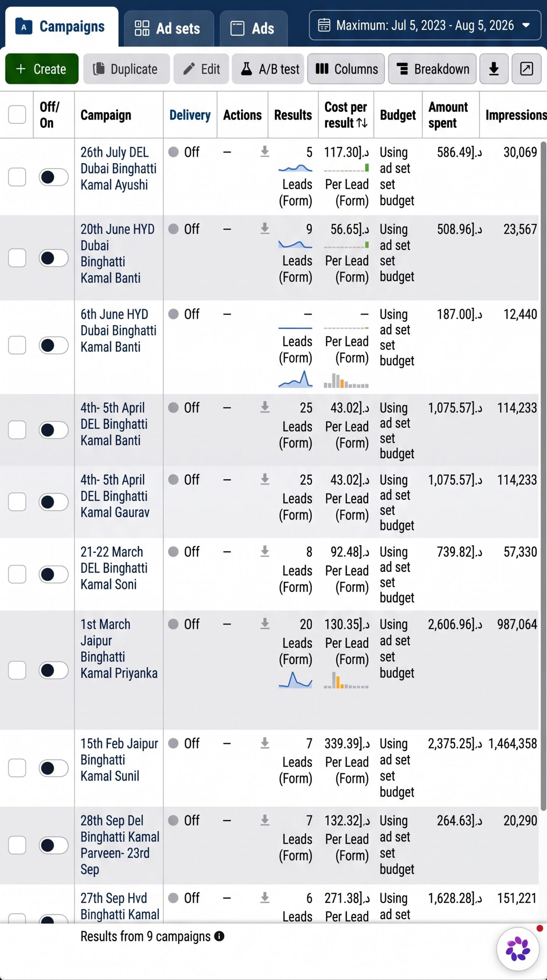Click the export download arrow icon in toolbar
Image resolution: width=547 pixels, height=980 pixels.
click(494, 69)
